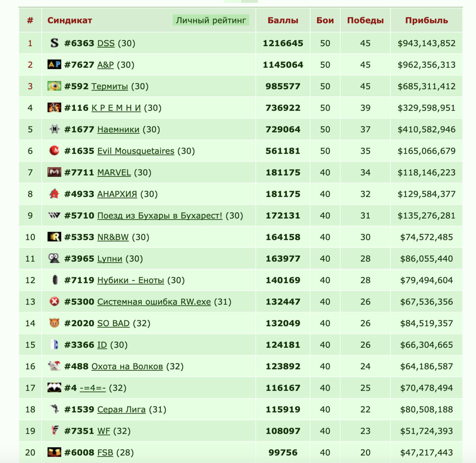Image resolution: width=476 pixels, height=463 pixels.
Task: Click the A&P syndicate logo icon
Action: [x=54, y=64]
